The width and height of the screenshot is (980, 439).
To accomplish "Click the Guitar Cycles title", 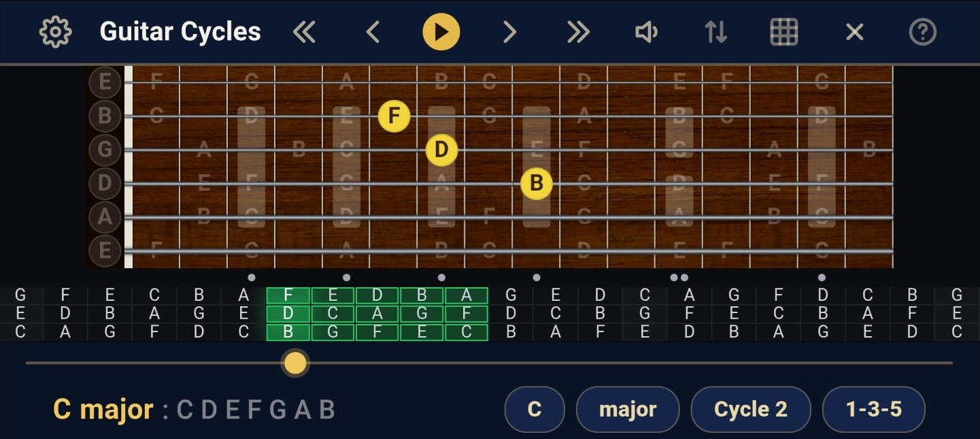I will point(180,32).
